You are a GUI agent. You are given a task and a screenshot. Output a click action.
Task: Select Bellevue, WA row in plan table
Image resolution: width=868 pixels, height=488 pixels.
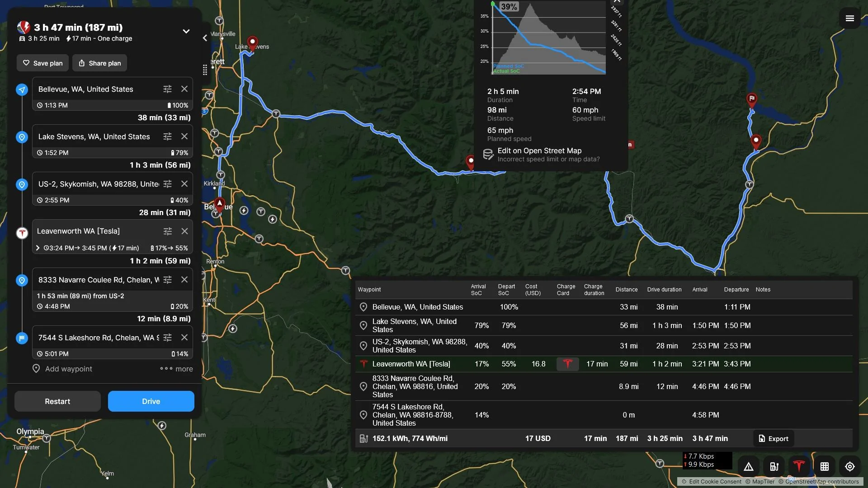(x=604, y=307)
